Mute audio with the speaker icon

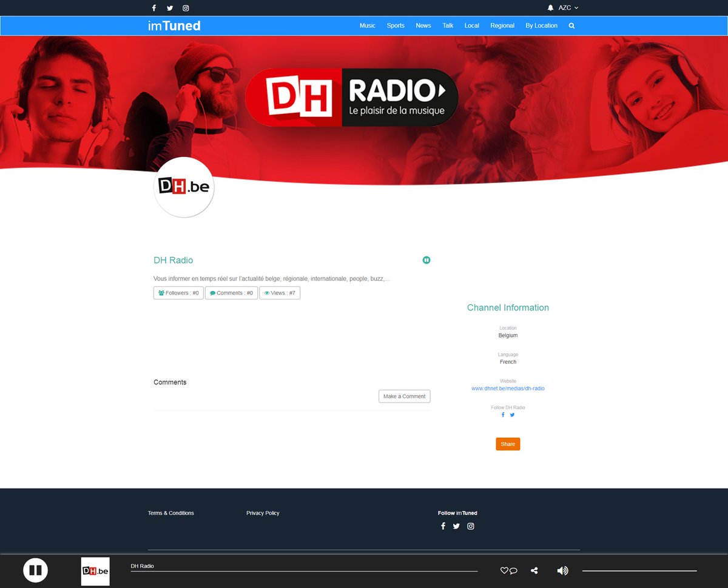pos(562,570)
